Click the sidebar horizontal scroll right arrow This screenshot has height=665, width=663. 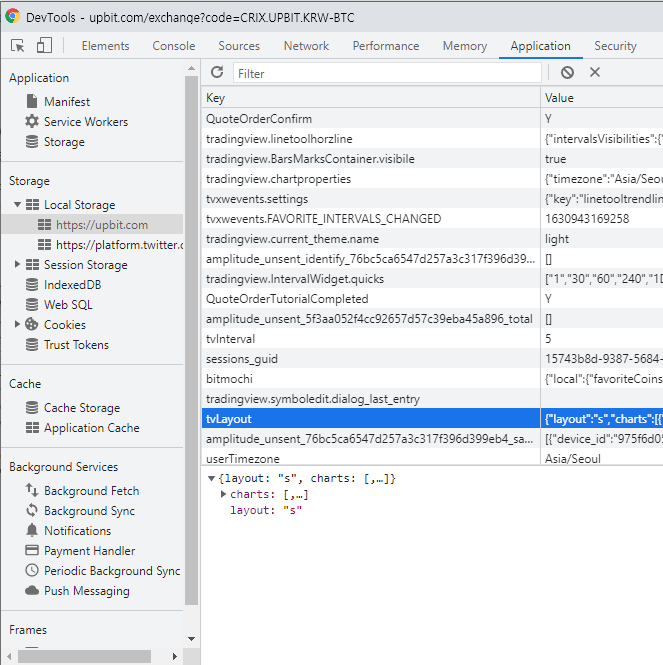pyautogui.click(x=175, y=656)
